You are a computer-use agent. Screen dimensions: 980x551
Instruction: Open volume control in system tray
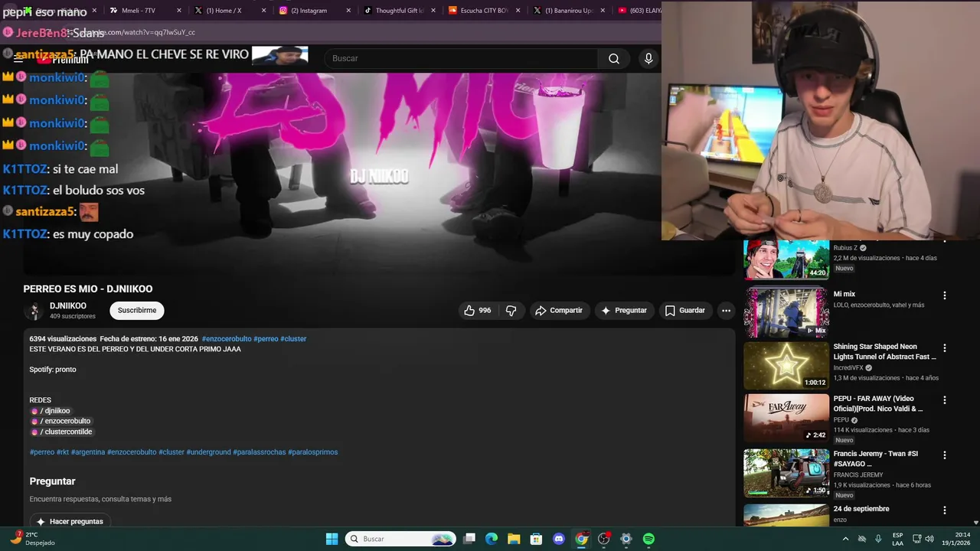(x=929, y=539)
